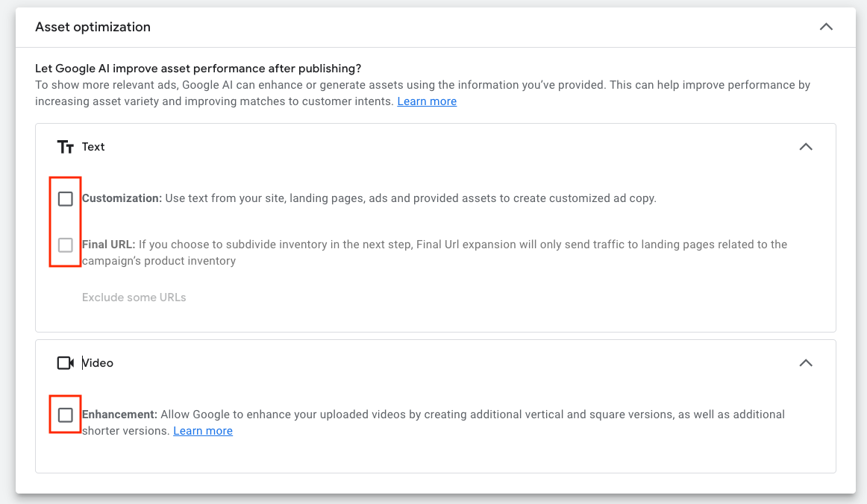Tick the Final URL checkbox

click(66, 245)
